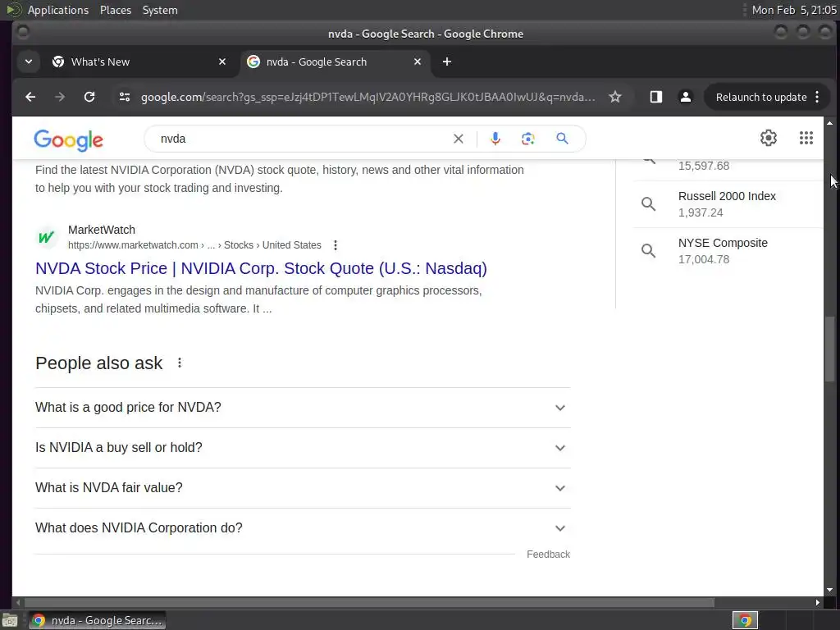Click show desktop icon in bottom panel
Viewport: 840px width, 630px height.
click(9, 621)
